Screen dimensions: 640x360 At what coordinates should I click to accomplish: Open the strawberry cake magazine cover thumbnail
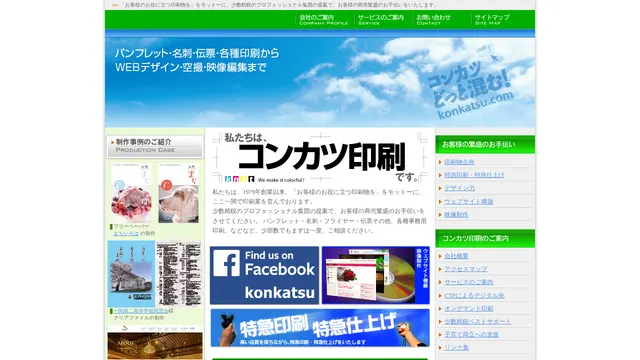point(131,192)
